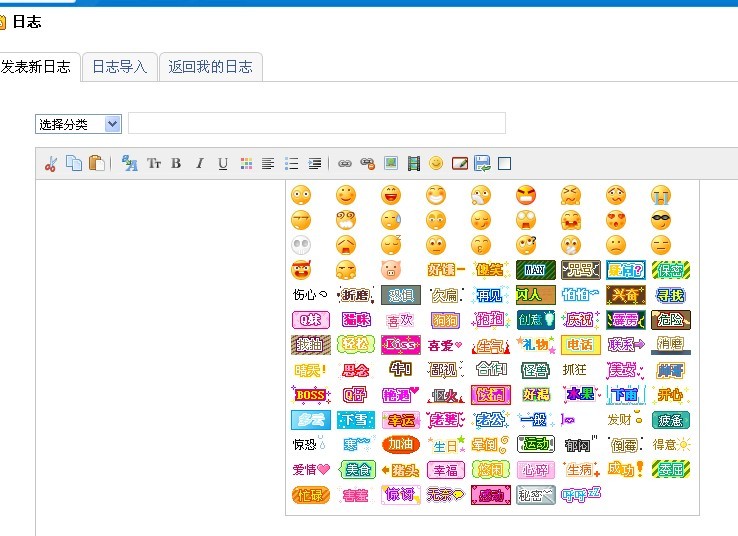Insert the crying tears emoticon
The image size is (738, 536).
661,195
